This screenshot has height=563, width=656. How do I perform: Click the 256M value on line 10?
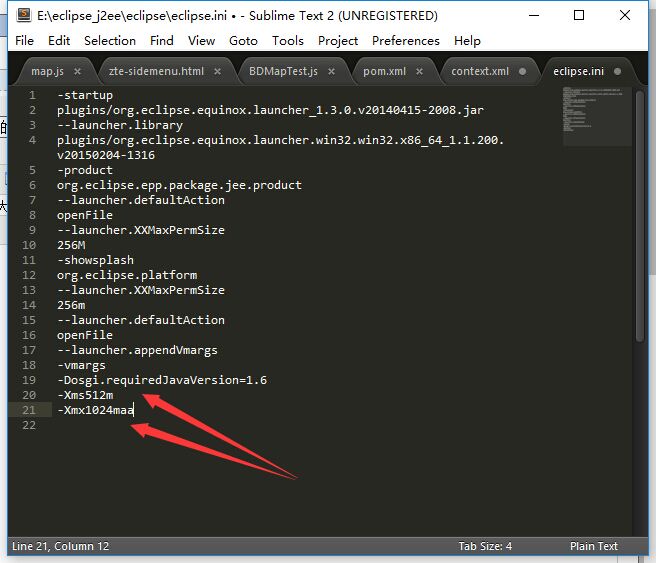(x=71, y=245)
